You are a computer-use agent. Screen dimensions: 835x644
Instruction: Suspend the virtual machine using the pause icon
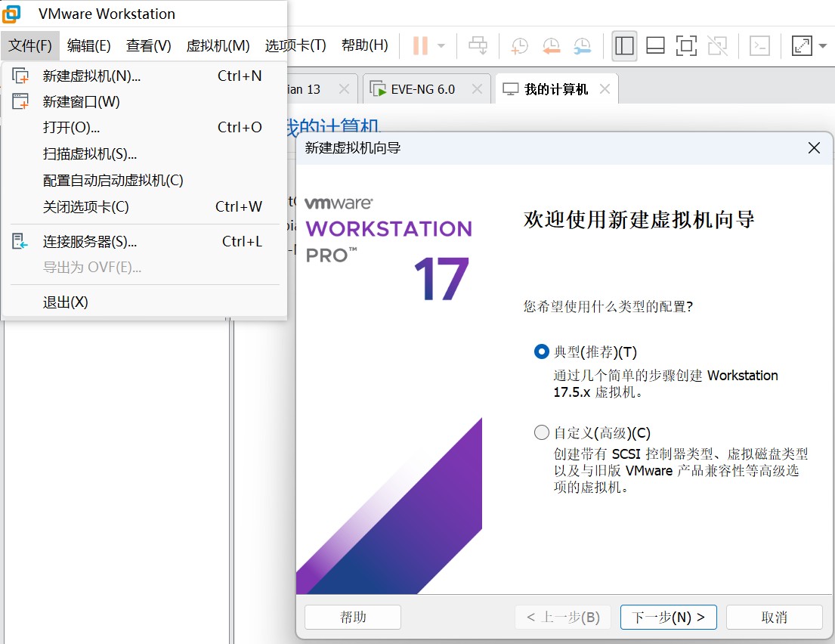420,45
